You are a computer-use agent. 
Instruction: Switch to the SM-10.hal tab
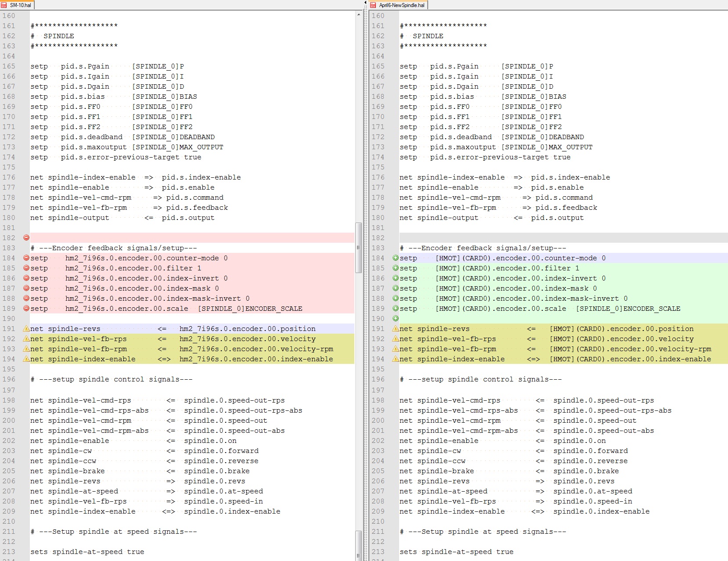pos(18,5)
